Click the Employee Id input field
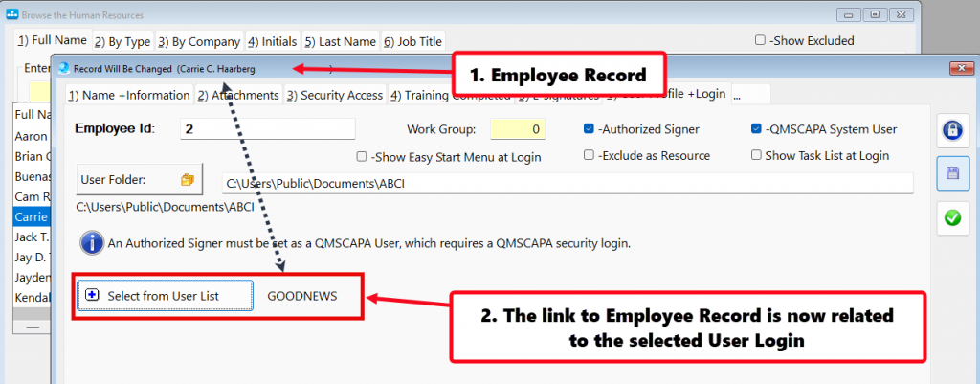This screenshot has height=384, width=980. click(267, 128)
